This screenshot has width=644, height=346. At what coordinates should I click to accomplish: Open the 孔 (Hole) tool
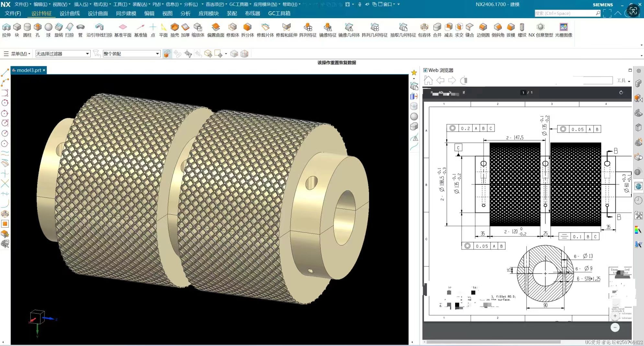(38, 30)
